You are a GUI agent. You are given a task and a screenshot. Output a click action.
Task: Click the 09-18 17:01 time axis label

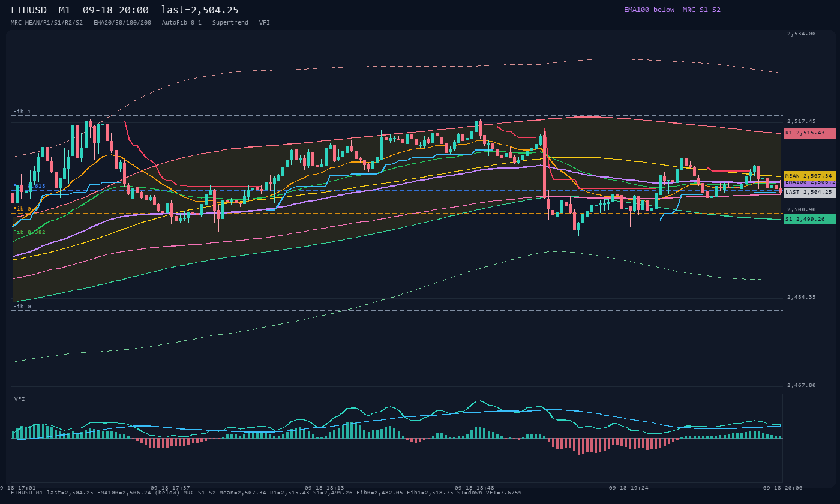point(17,488)
